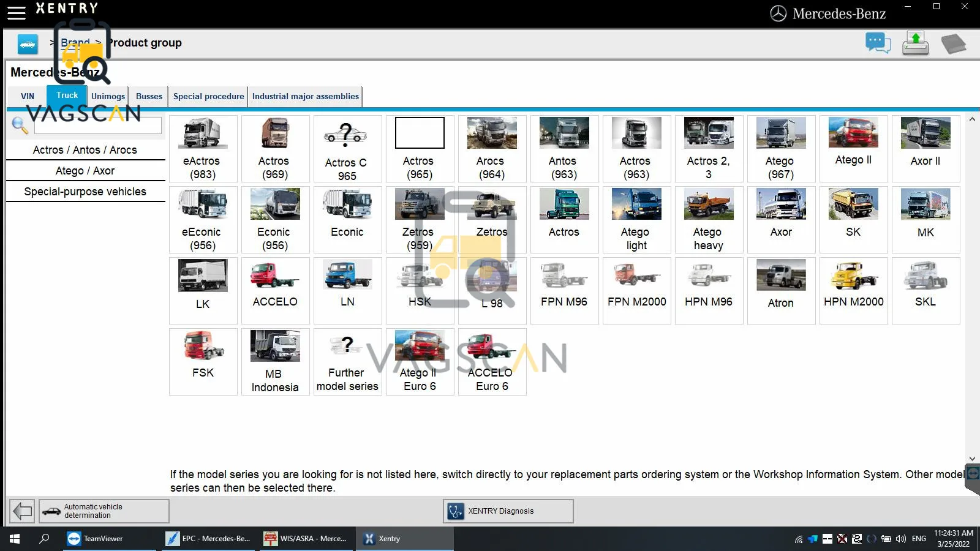This screenshot has width=980, height=551.
Task: Select the Atron model
Action: point(781,291)
